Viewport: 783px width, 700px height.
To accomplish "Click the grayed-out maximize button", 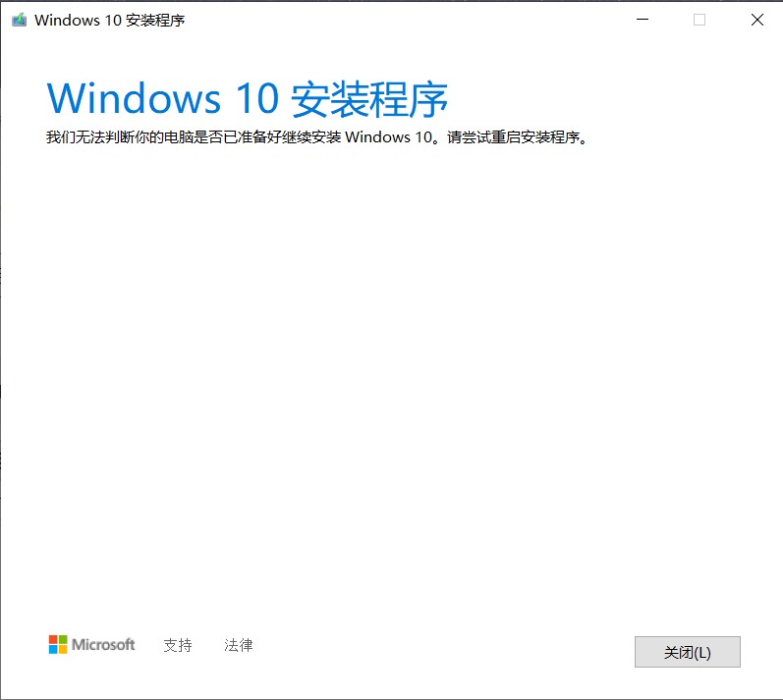I will (x=699, y=20).
